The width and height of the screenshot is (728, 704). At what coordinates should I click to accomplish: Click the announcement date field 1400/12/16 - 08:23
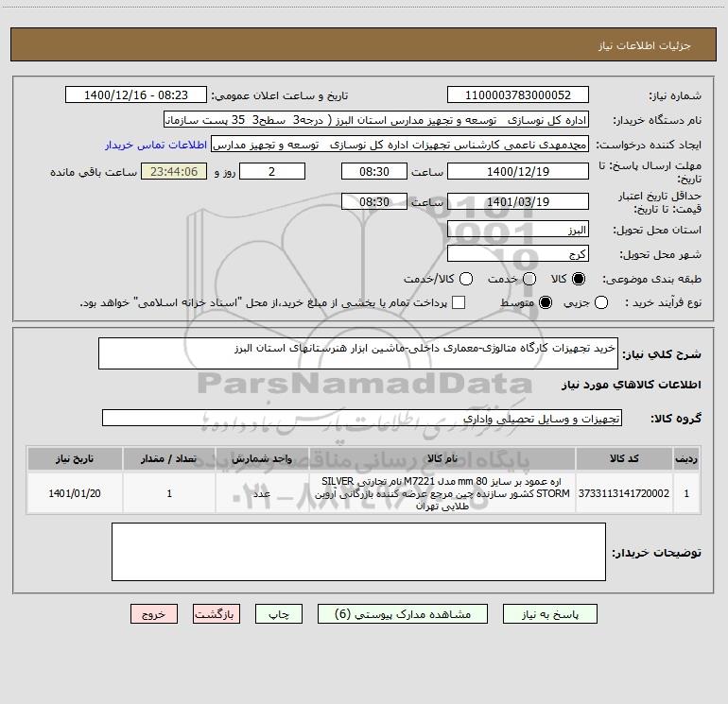coord(136,94)
